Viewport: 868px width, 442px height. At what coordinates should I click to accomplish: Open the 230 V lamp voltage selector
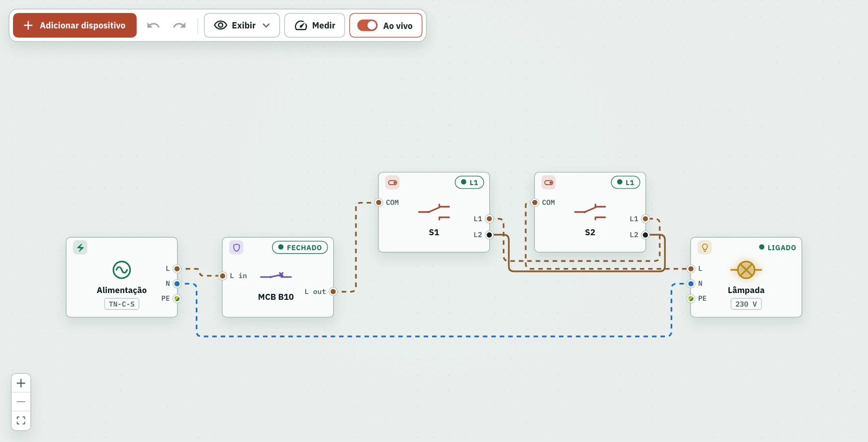click(x=746, y=304)
